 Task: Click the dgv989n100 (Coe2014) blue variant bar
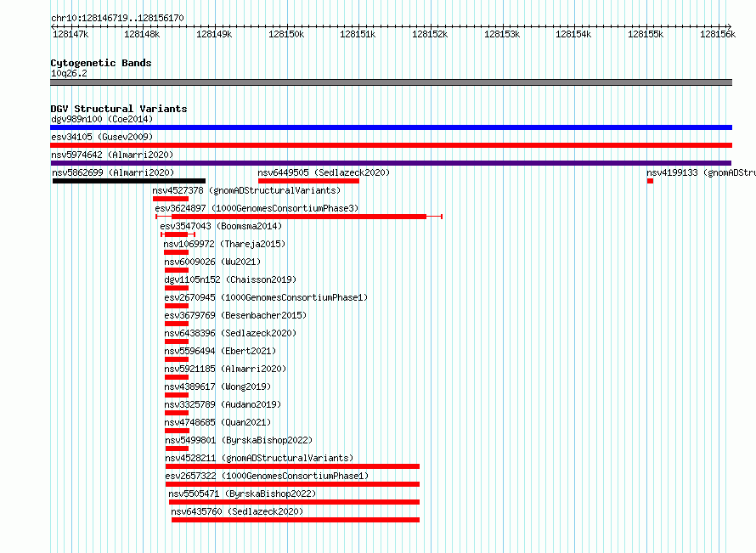[x=391, y=127]
